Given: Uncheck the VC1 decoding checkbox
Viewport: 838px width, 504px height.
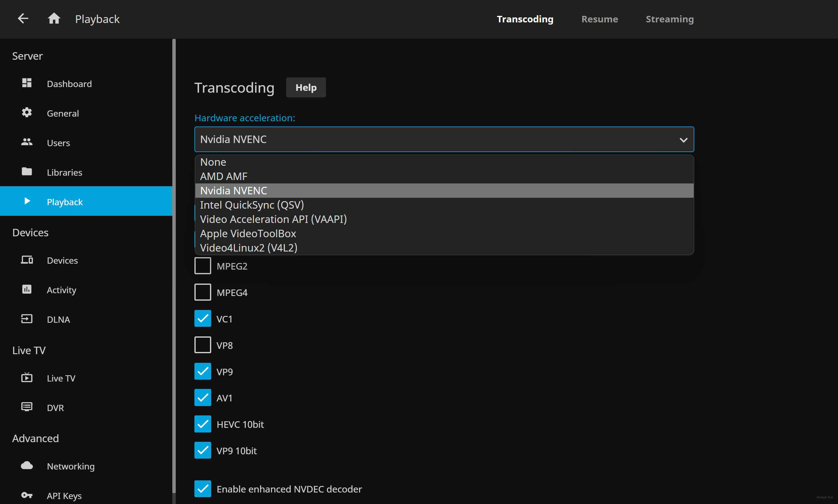Looking at the screenshot, I should [203, 319].
